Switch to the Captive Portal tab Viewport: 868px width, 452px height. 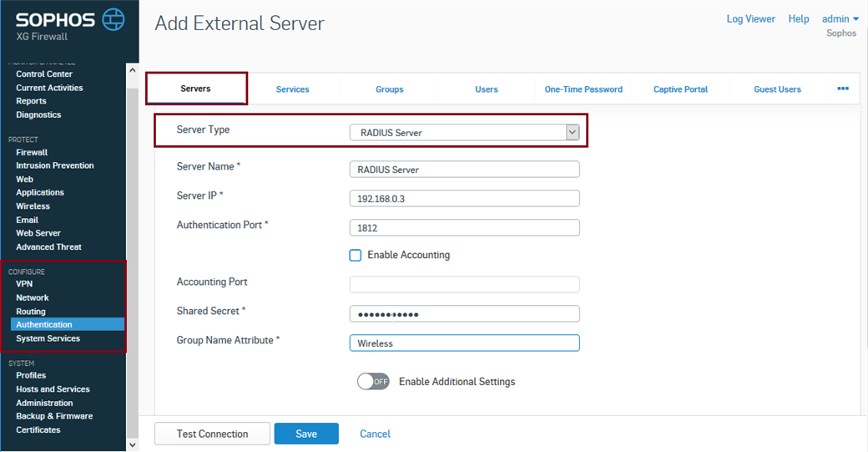[679, 89]
